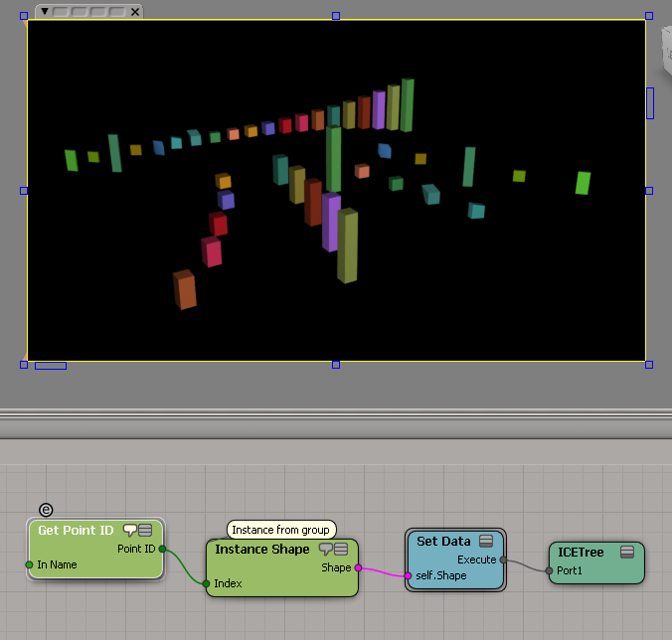This screenshot has width=672, height=640.
Task: Click the comment icon on Get Point ID node
Action: pyautogui.click(x=130, y=531)
